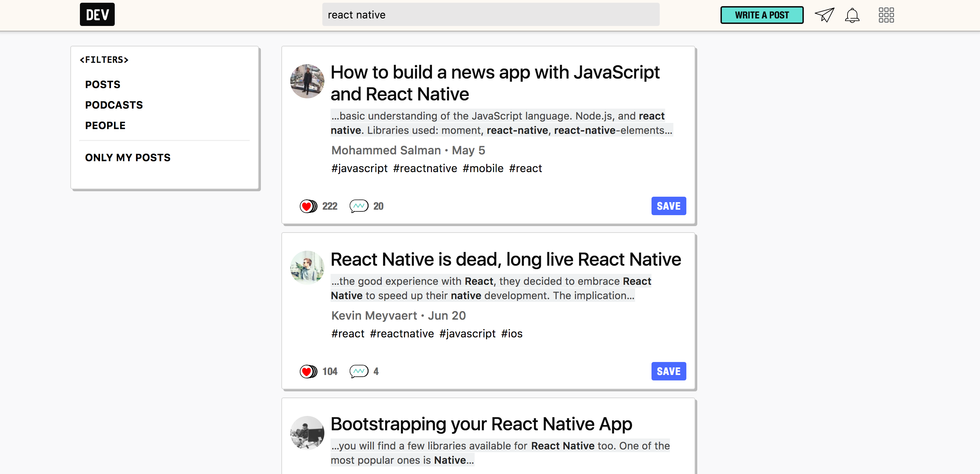Click the 20 comments count
Viewport: 980px width, 474px height.
click(x=378, y=206)
